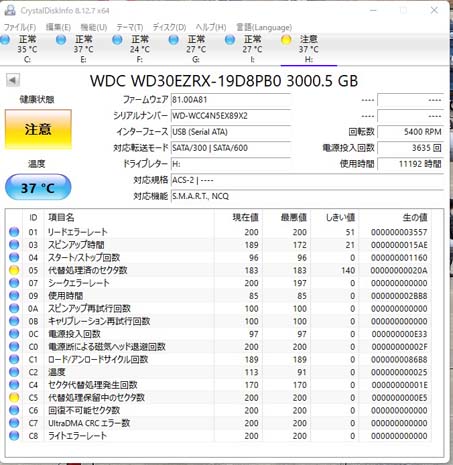Click the power on hours field 11192 時間
Screen dimensions: 453x465
tap(411, 164)
